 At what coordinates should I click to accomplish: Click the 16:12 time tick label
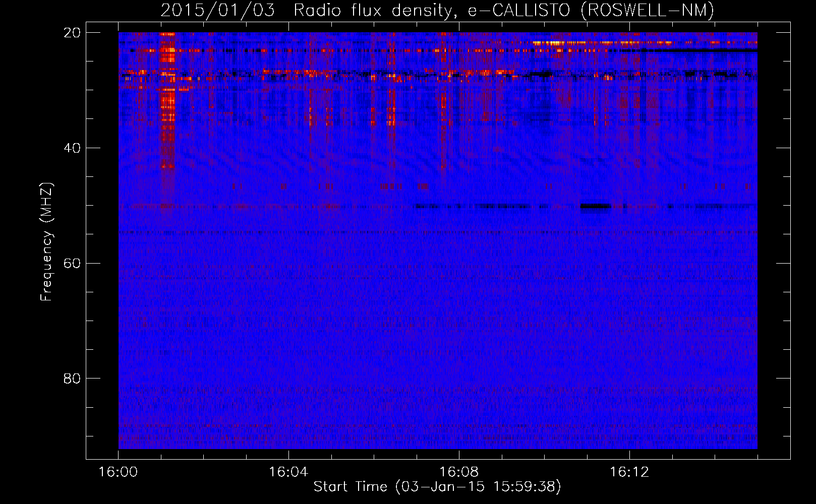[629, 472]
